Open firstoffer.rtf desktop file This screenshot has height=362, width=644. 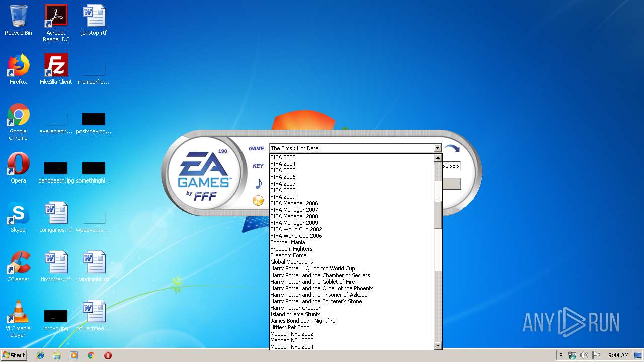(56, 266)
